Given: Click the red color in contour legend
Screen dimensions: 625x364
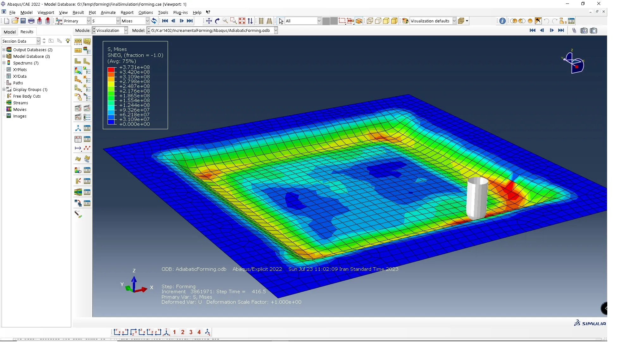Looking at the screenshot, I should (x=111, y=70).
